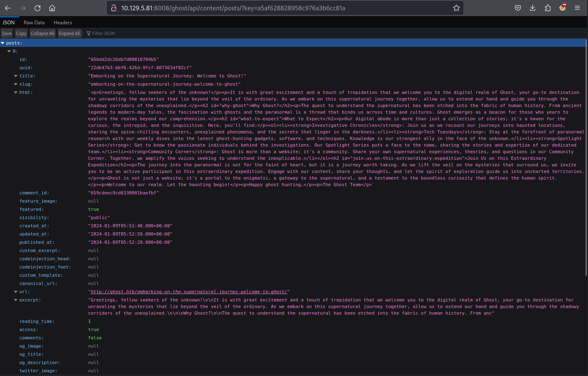This screenshot has height=376, width=588.
Task: Click the published_at timestamp value
Action: (x=130, y=242)
